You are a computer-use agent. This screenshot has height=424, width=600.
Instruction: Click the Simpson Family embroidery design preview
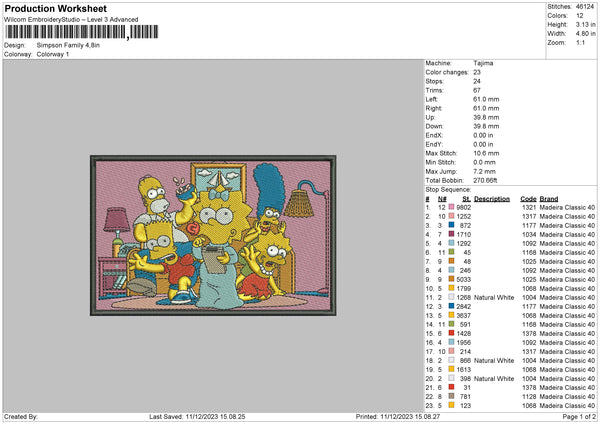(x=213, y=235)
